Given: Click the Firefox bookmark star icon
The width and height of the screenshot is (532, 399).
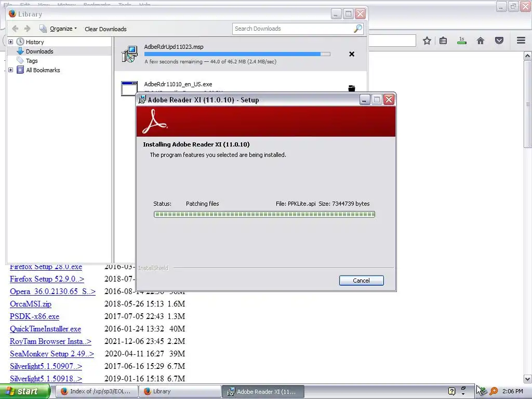Looking at the screenshot, I should [427, 41].
